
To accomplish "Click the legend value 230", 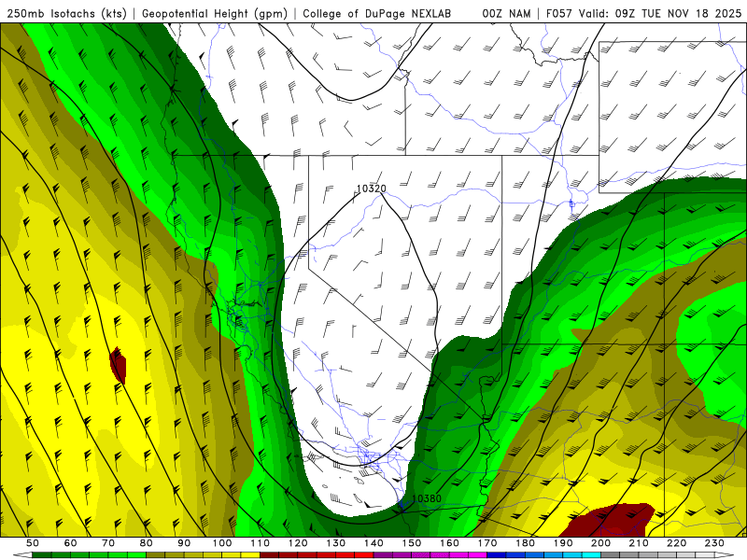I will point(715,543).
